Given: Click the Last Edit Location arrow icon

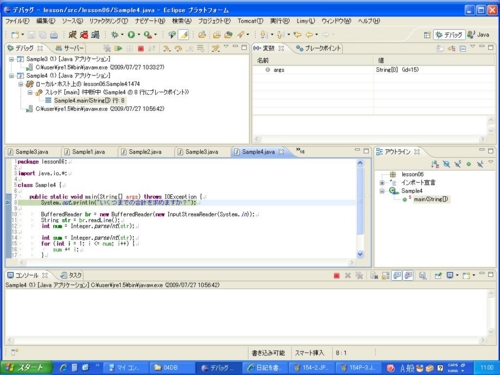Looking at the screenshot, I should (298, 35).
